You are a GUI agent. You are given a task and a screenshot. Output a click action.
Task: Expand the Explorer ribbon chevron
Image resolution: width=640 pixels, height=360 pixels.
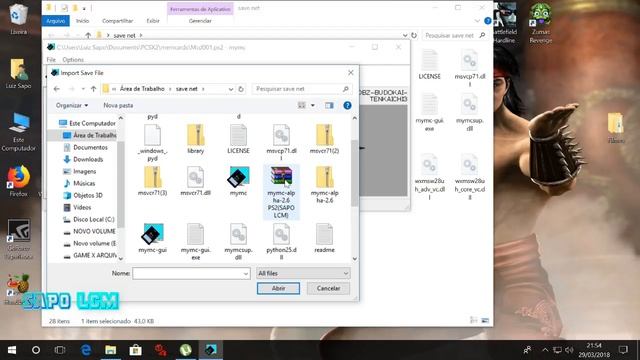tap(477, 21)
